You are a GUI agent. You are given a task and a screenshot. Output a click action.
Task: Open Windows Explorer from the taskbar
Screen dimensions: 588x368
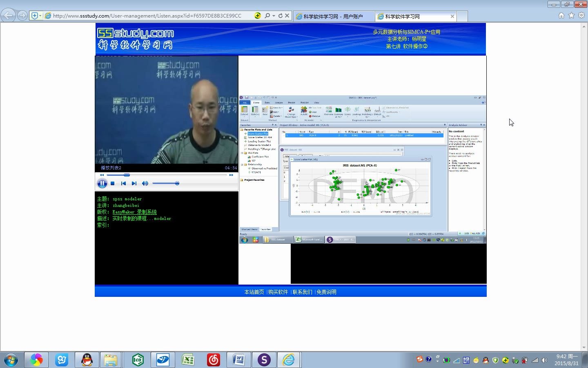pyautogui.click(x=111, y=360)
